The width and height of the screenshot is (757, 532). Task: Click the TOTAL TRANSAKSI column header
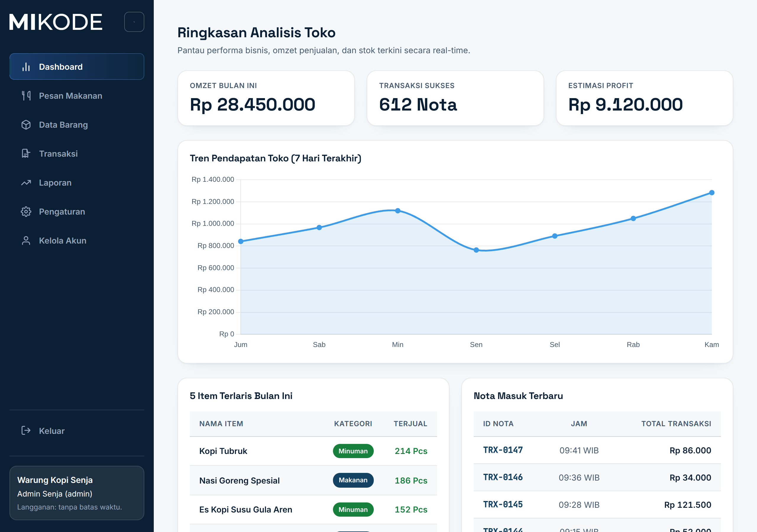pyautogui.click(x=676, y=424)
